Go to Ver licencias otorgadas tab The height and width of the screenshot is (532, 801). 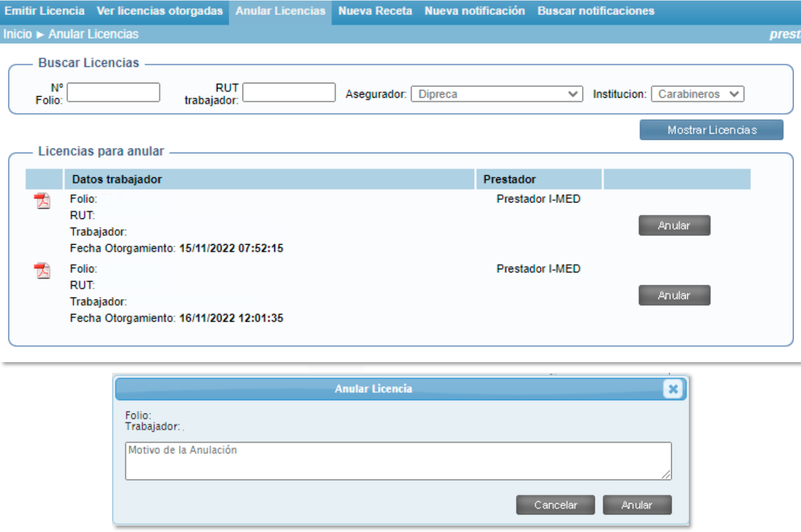coord(160,11)
